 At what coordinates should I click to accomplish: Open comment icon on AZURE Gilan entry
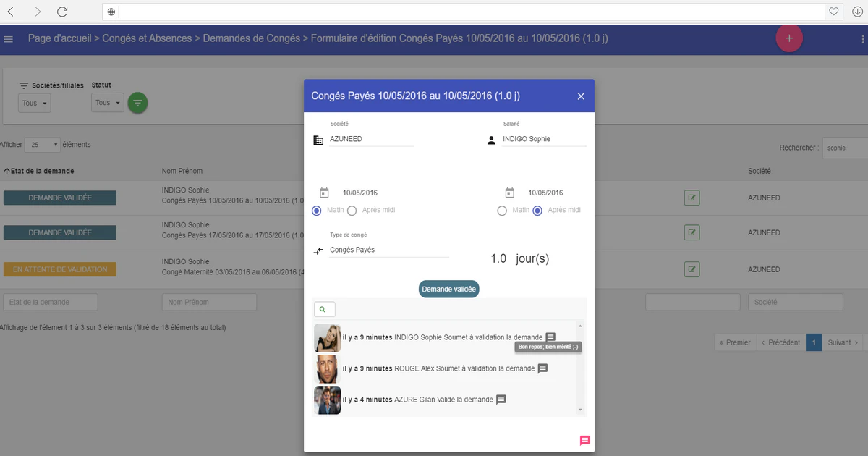click(x=501, y=400)
